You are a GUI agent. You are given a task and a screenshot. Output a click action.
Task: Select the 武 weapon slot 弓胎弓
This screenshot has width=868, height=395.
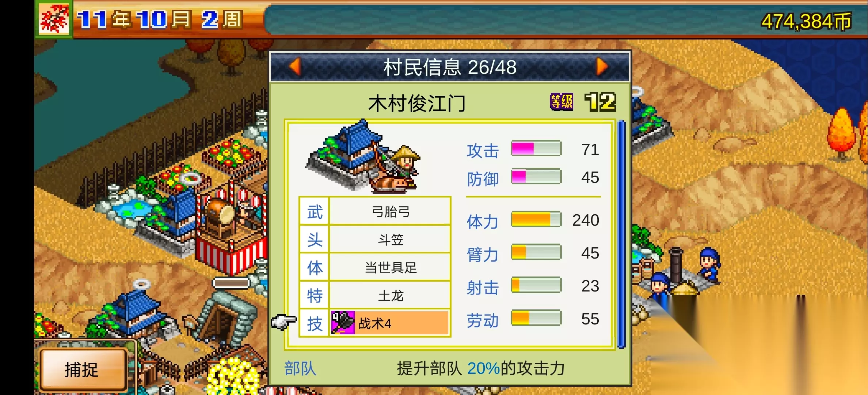tap(375, 211)
